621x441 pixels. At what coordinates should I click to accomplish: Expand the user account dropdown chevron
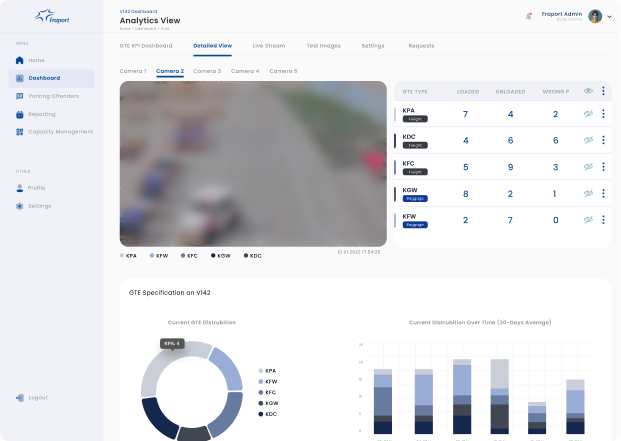tap(610, 17)
